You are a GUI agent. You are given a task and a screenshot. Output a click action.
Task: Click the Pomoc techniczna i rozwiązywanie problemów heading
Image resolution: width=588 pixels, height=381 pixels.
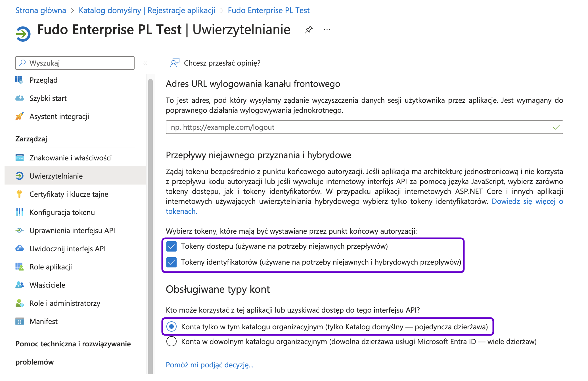tap(73, 353)
